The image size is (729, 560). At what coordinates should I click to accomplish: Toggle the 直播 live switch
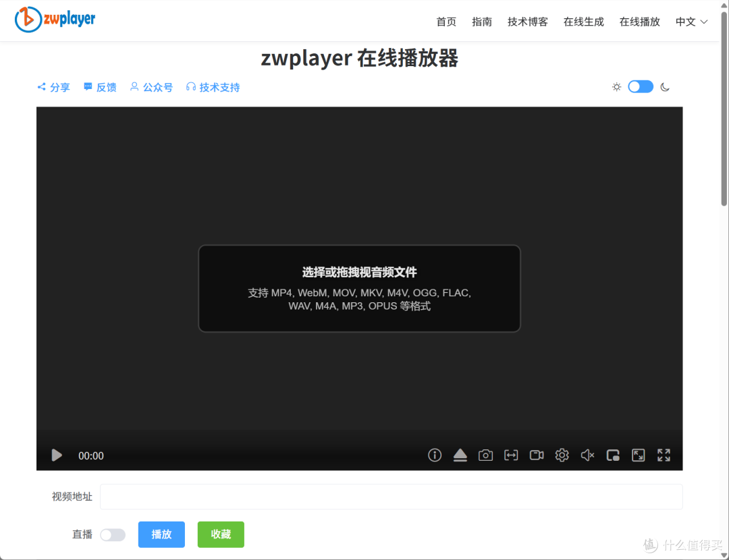[113, 534]
